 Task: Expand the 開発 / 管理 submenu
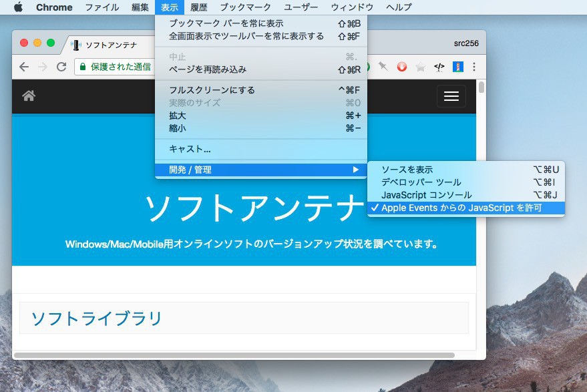coord(261,170)
